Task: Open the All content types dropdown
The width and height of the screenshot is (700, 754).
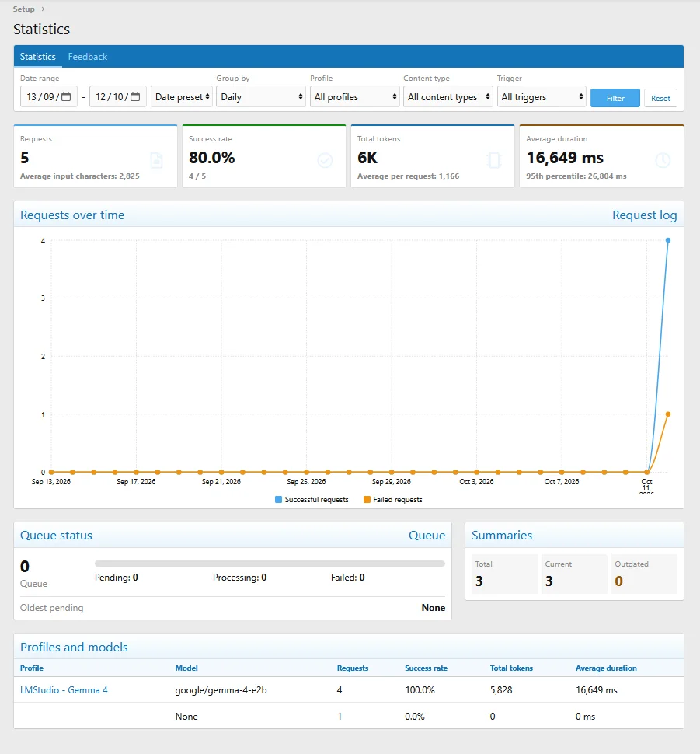Action: tap(448, 96)
